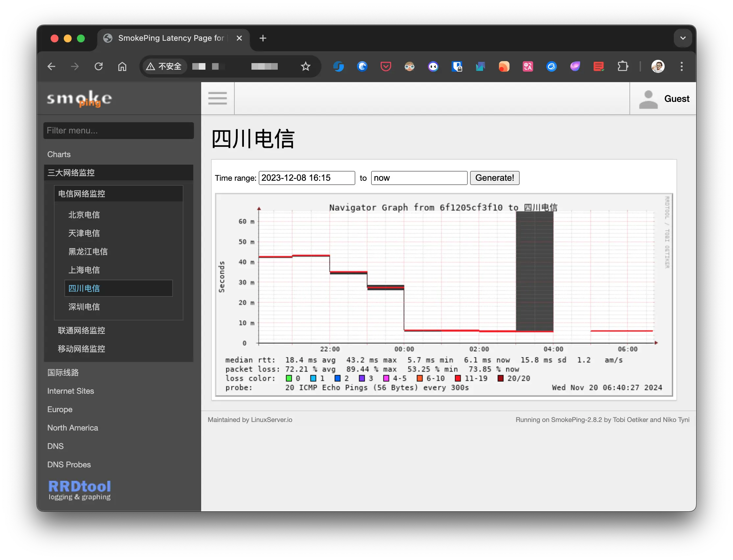Open the browser extensions puzzle icon

coord(622,67)
